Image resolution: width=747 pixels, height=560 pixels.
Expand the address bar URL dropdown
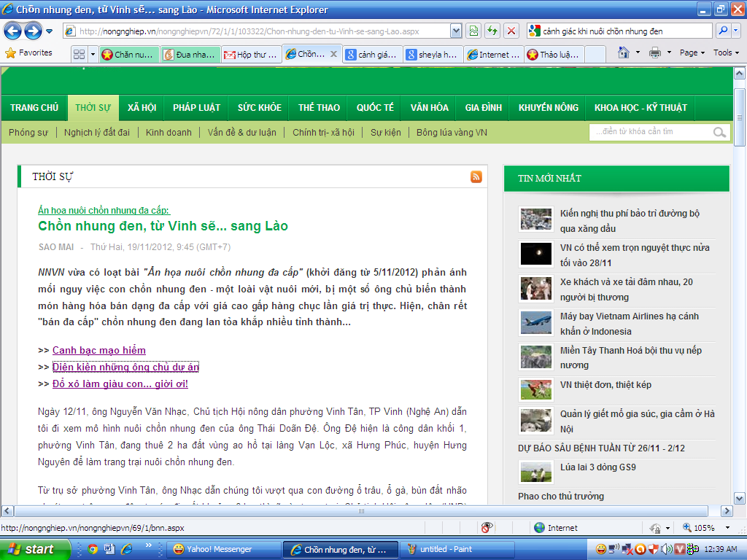[x=456, y=31]
